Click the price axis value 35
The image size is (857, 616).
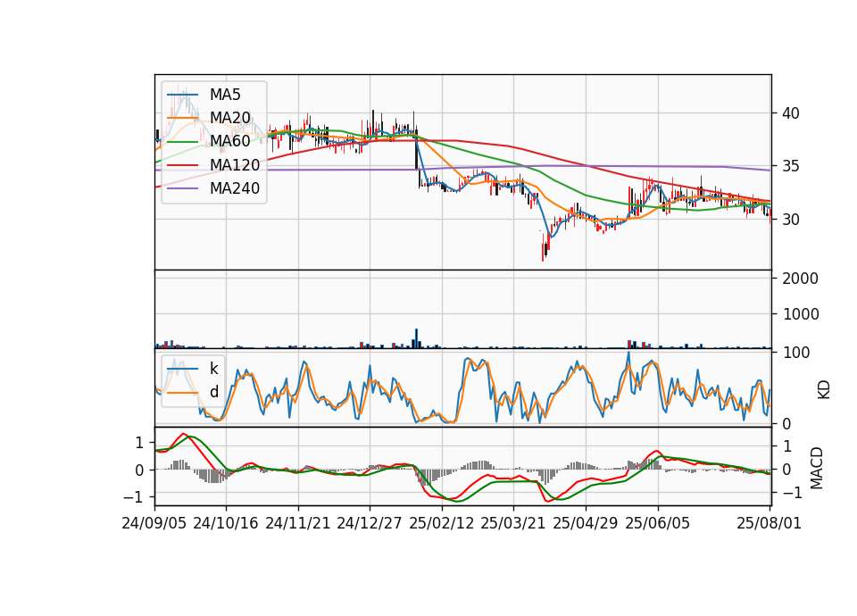point(791,166)
